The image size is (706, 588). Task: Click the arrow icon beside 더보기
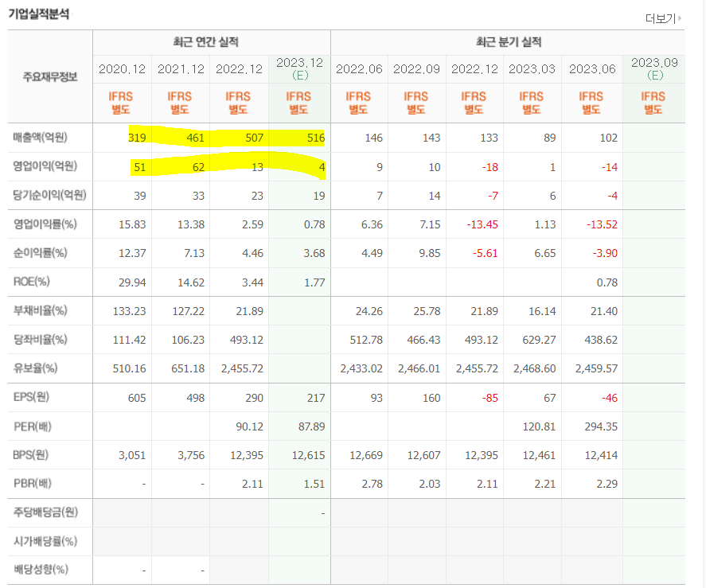(x=680, y=18)
